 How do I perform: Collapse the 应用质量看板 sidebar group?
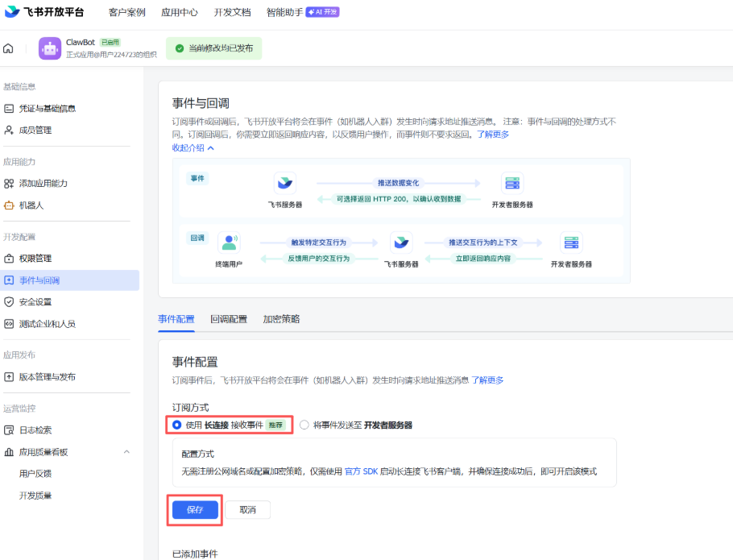[126, 452]
